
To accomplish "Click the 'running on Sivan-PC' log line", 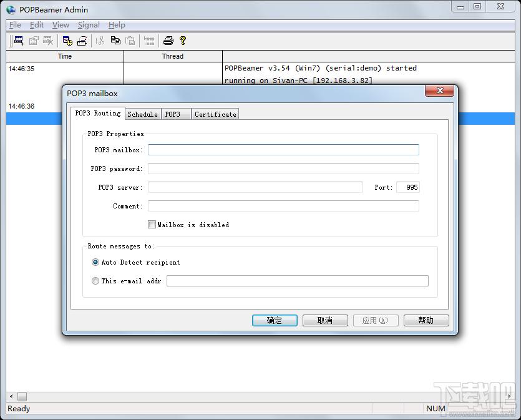I will [298, 81].
